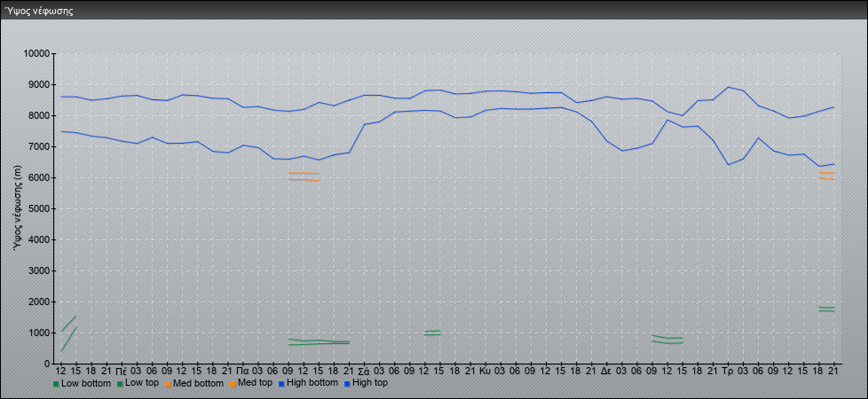The image size is (868, 399).
Task: Select the Low bottom legend label
Action: pos(86,383)
